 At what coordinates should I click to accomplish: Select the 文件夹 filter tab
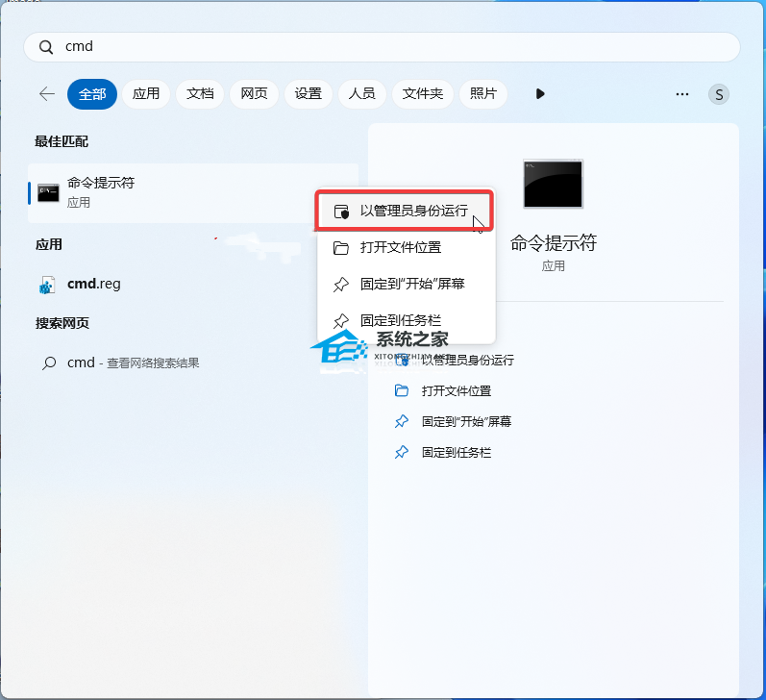tap(423, 93)
